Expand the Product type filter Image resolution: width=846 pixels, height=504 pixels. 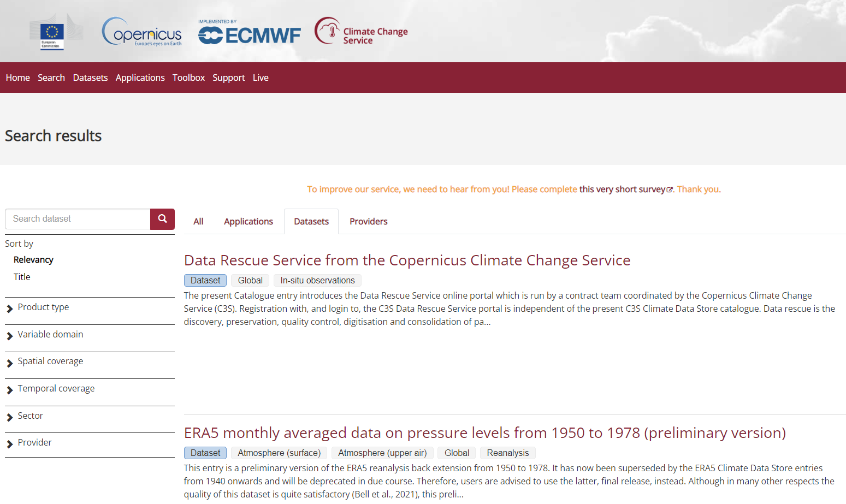43,307
